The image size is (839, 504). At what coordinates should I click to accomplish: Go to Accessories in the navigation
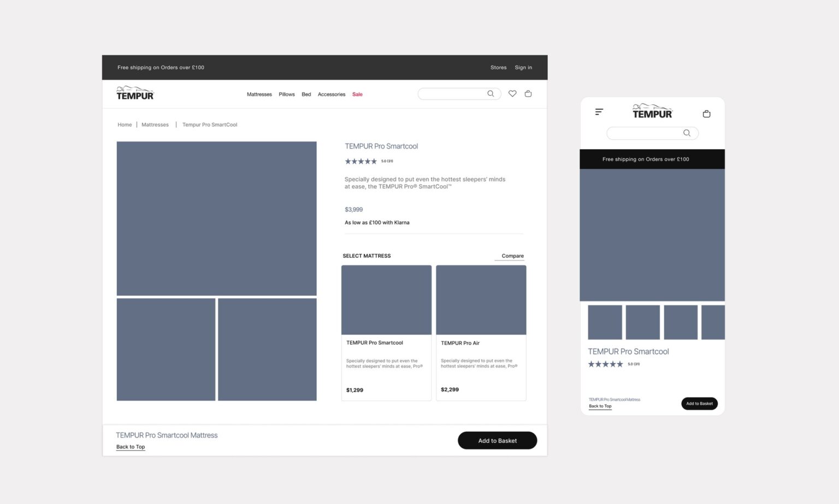click(x=332, y=94)
